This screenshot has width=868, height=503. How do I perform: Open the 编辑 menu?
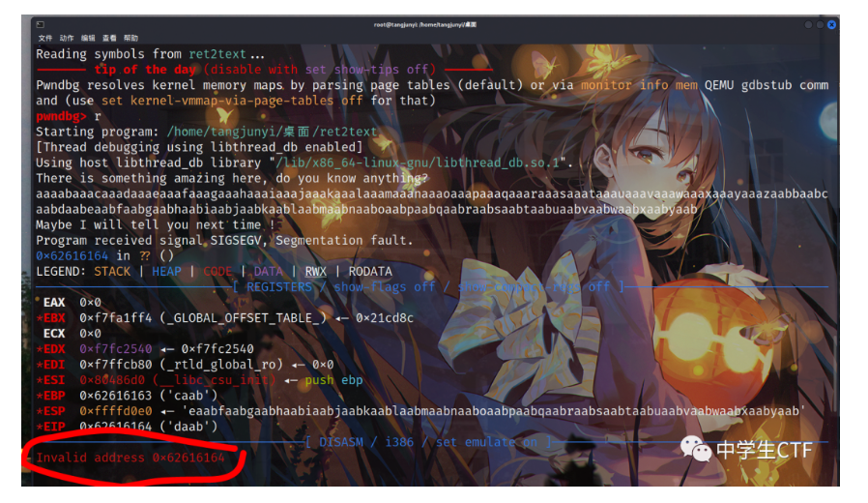(88, 38)
